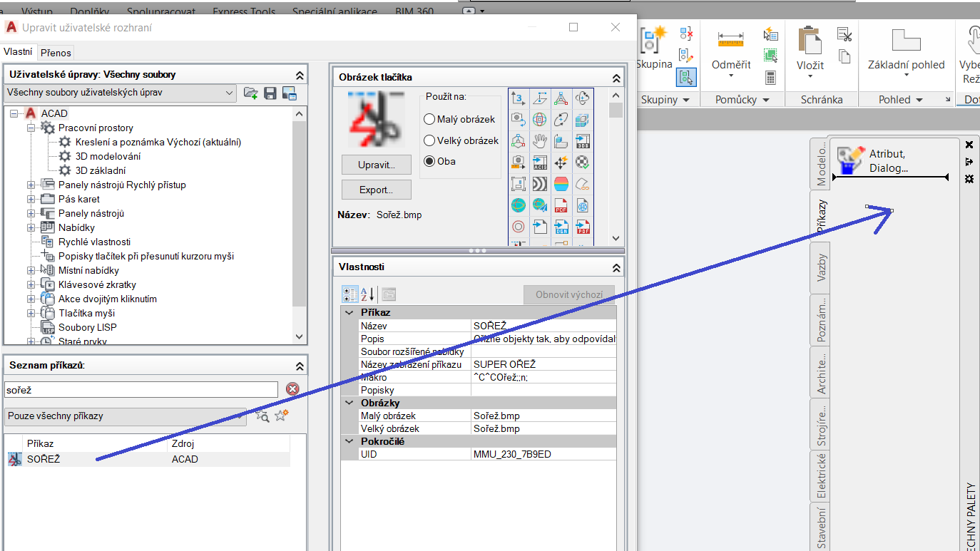Image resolution: width=980 pixels, height=551 pixels.
Task: Open the Elektrické palette tab
Action: pyautogui.click(x=821, y=476)
